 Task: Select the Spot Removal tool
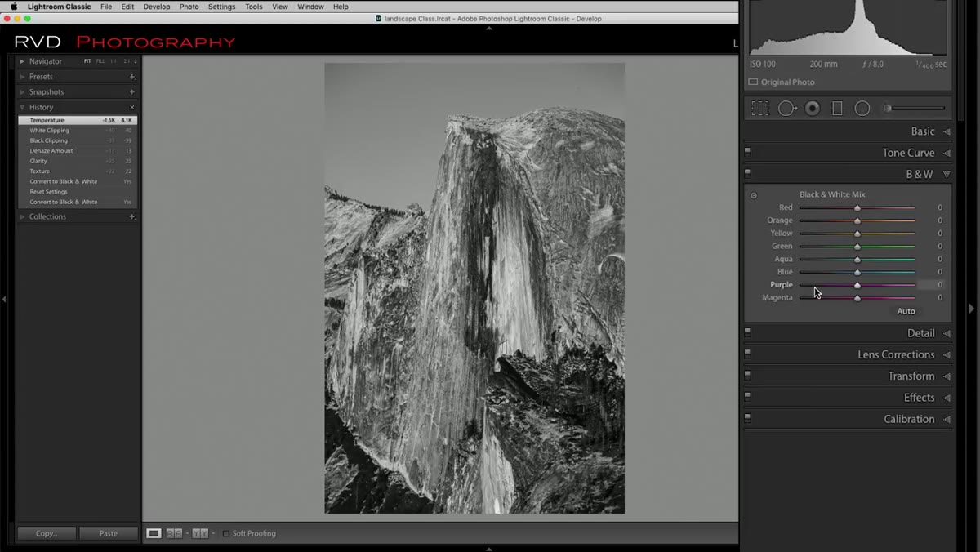tap(787, 109)
